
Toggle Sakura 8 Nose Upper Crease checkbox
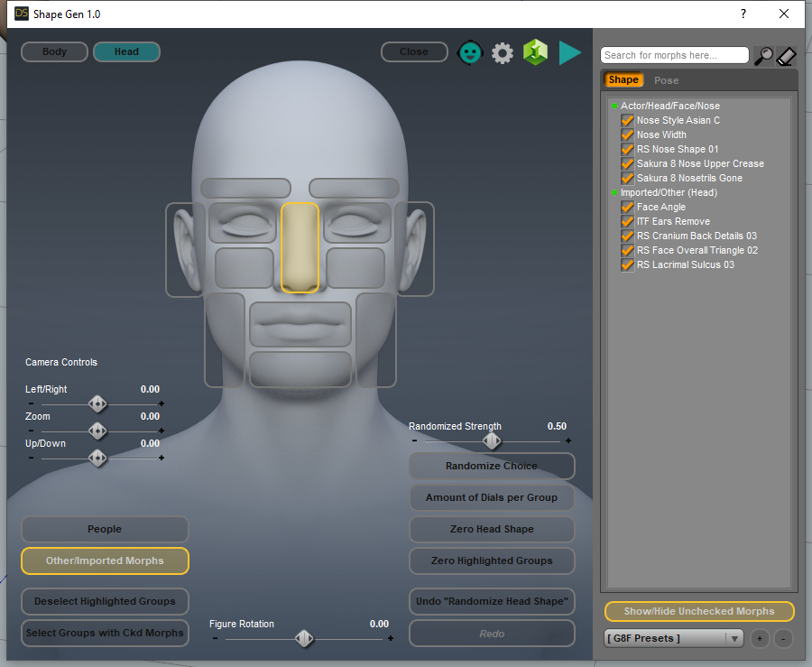pos(627,163)
